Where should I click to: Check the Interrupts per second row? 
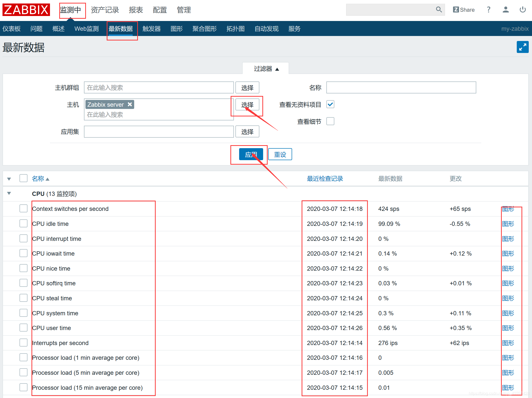click(x=23, y=343)
